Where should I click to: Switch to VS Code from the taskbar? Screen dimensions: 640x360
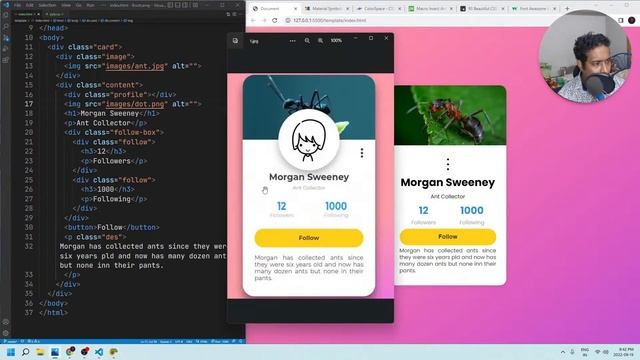click(99, 352)
